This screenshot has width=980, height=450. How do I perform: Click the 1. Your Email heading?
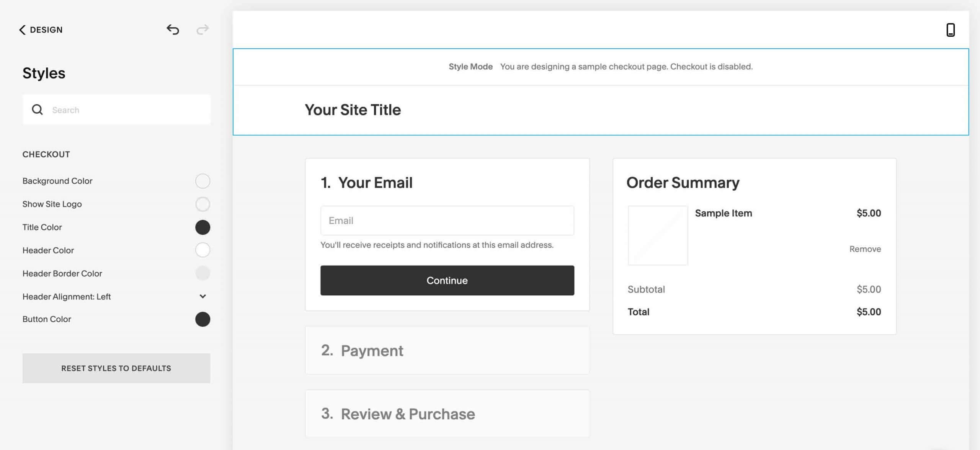367,183
